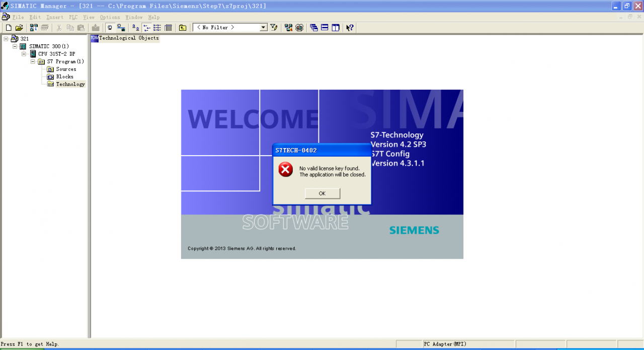Open the Edit menu
The height and width of the screenshot is (350, 644).
click(x=35, y=17)
